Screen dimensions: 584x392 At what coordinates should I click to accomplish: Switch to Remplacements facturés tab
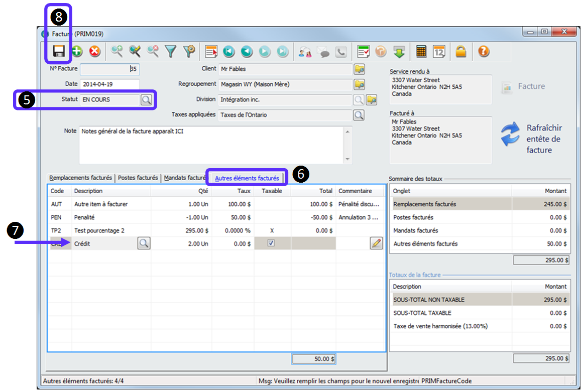coord(81,178)
